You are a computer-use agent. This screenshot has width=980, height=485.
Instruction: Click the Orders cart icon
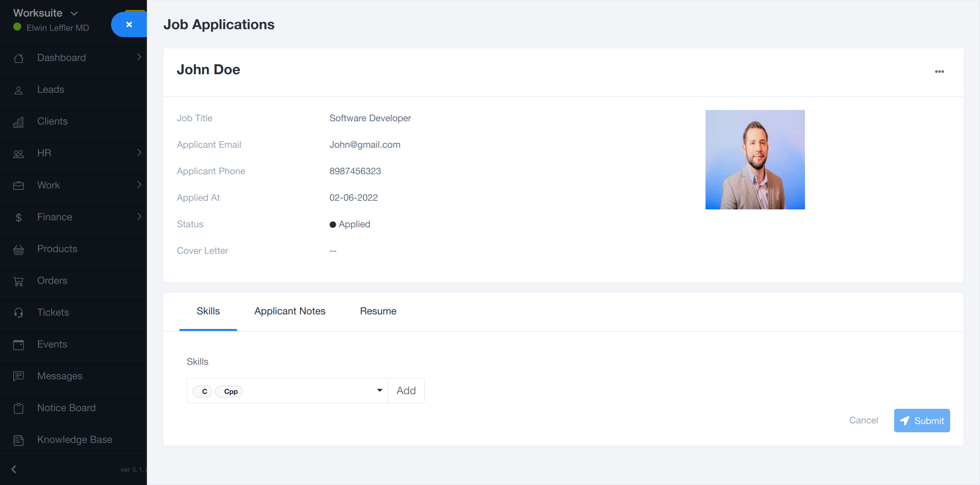[18, 281]
